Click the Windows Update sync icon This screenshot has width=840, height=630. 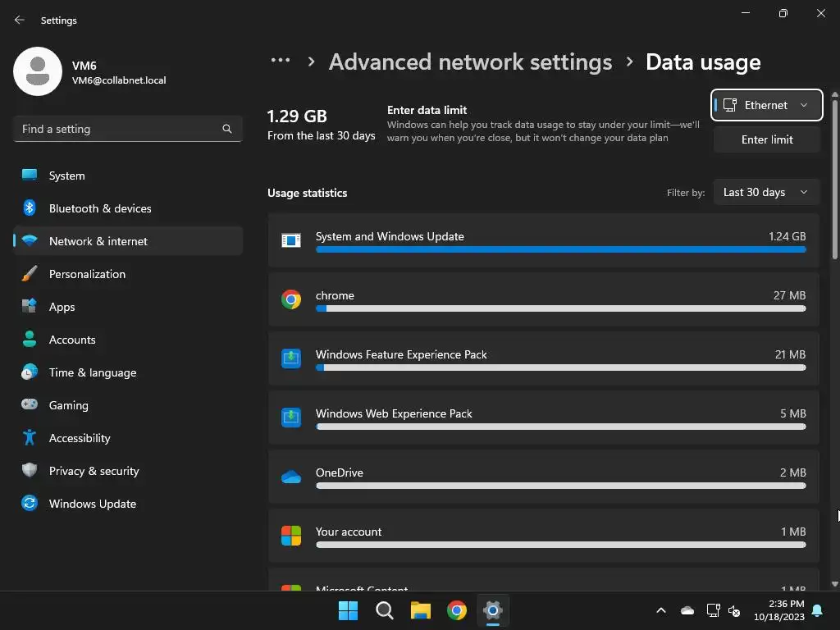(30, 504)
